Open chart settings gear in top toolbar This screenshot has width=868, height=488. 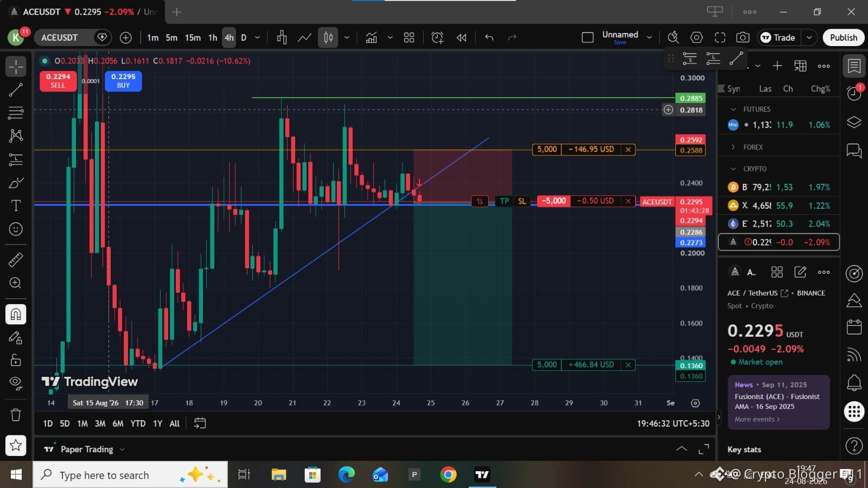pos(697,37)
